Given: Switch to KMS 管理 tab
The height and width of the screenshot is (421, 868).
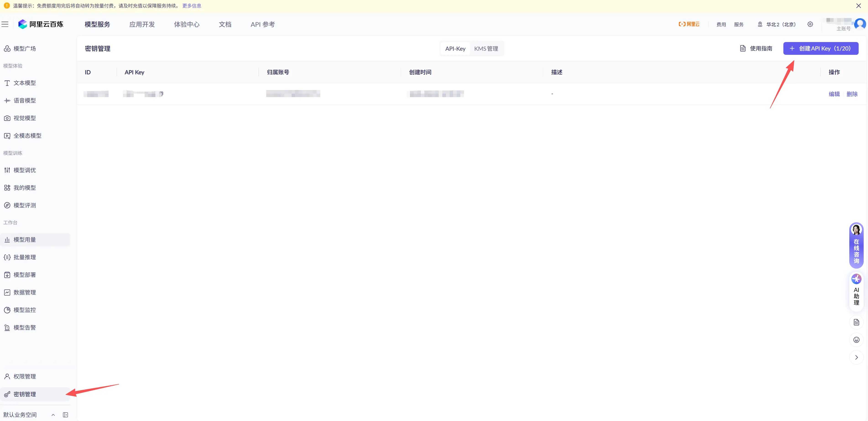Looking at the screenshot, I should [486, 49].
